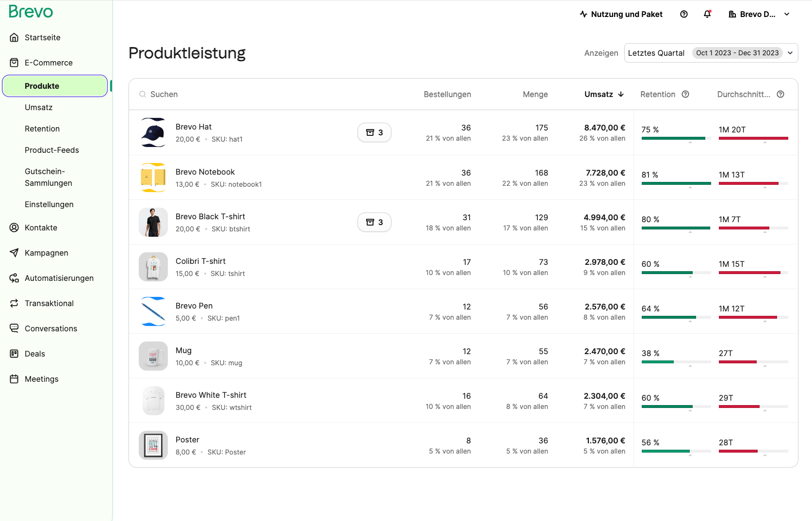Click the Brevo Notebook product thumbnail
Viewport: 812px width, 521px height.
[x=153, y=178]
